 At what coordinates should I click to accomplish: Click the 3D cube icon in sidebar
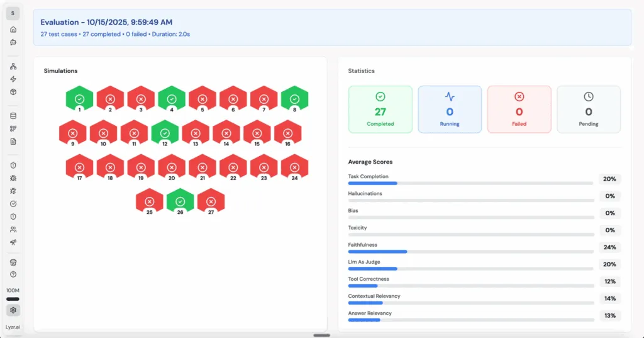[x=13, y=92]
